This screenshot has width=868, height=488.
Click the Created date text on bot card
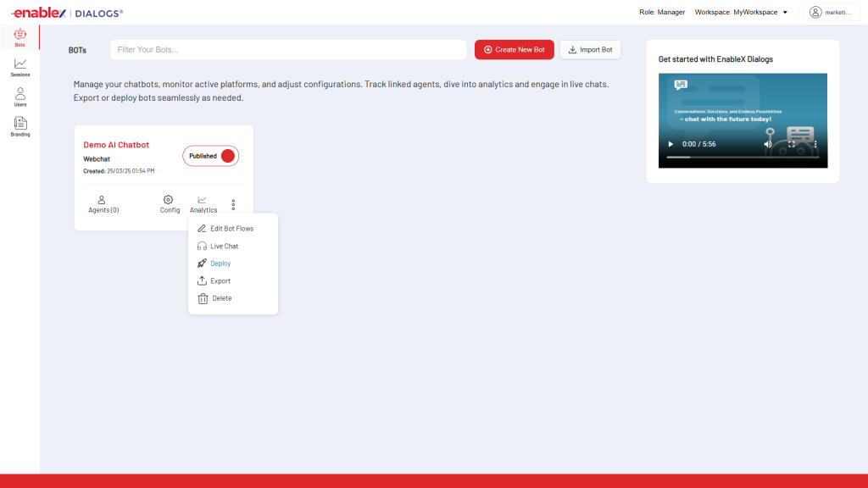[119, 171]
